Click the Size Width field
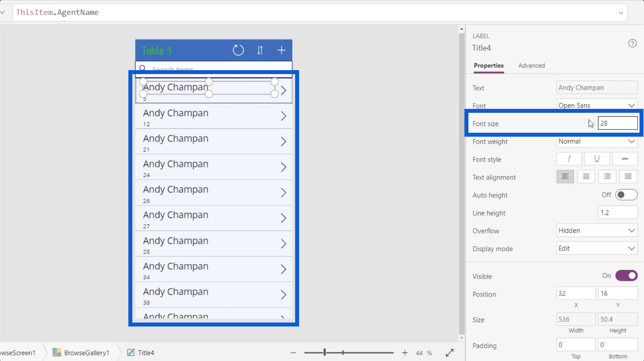Viewport: 644px width, 361px height. 576,319
